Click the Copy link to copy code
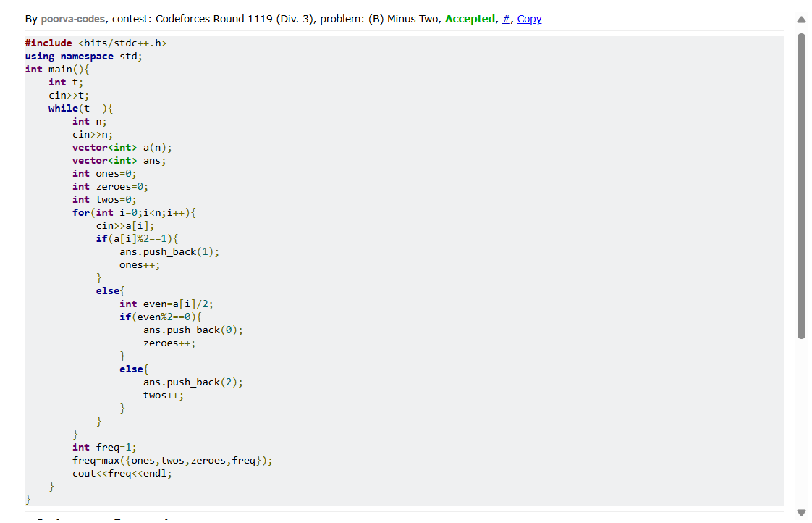 click(529, 19)
